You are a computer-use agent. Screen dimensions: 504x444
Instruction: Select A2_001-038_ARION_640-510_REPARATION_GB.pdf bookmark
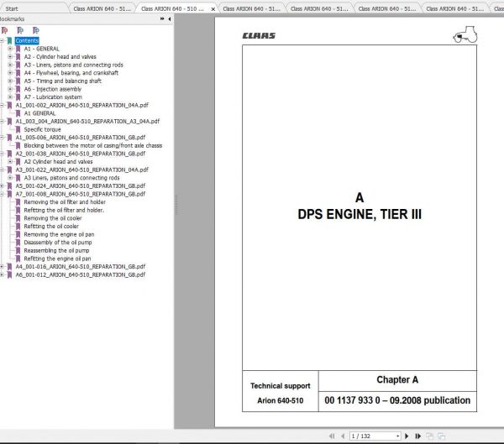point(81,154)
